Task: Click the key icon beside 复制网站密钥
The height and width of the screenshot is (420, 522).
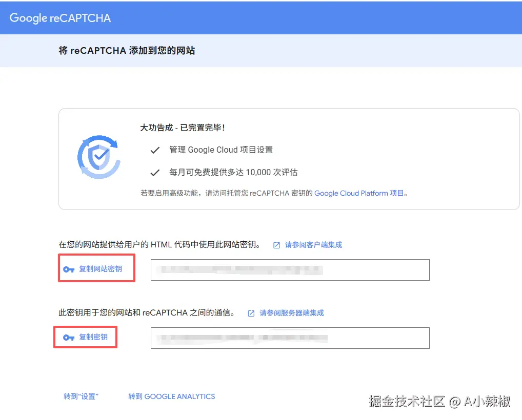Action: click(x=69, y=269)
